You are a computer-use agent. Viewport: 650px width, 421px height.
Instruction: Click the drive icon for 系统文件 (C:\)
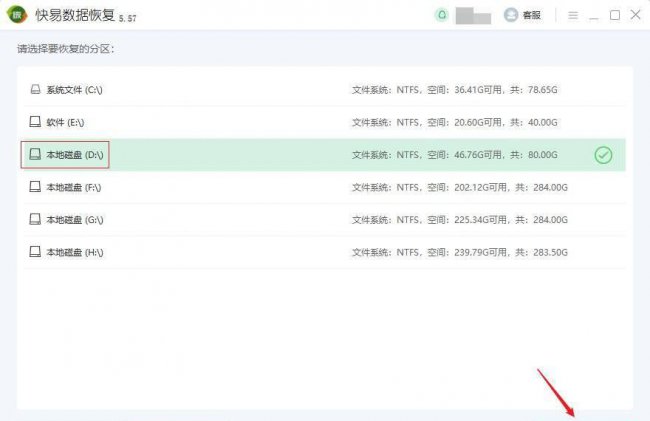(x=35, y=90)
